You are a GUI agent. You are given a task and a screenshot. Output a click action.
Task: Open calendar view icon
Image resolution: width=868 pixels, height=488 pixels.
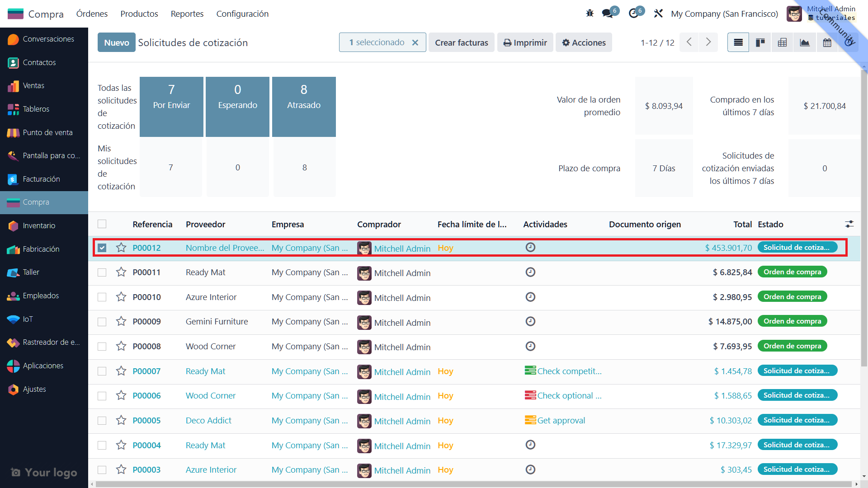coord(827,42)
